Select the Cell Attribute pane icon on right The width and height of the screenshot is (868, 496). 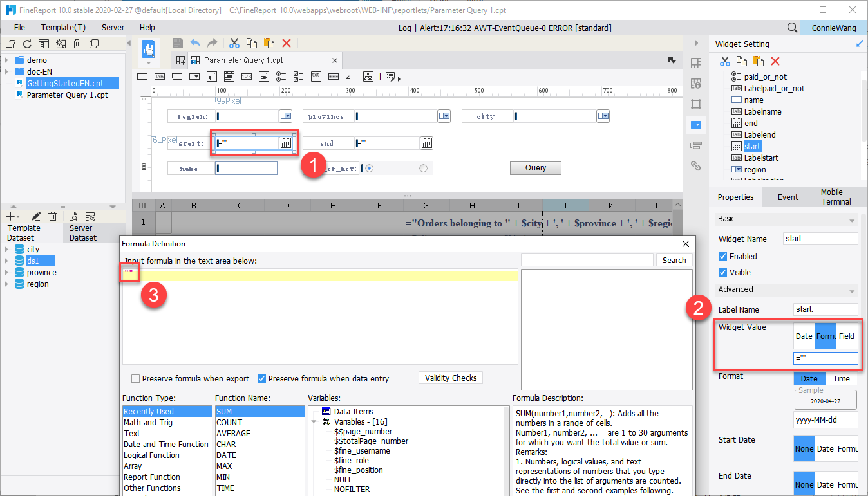click(697, 83)
